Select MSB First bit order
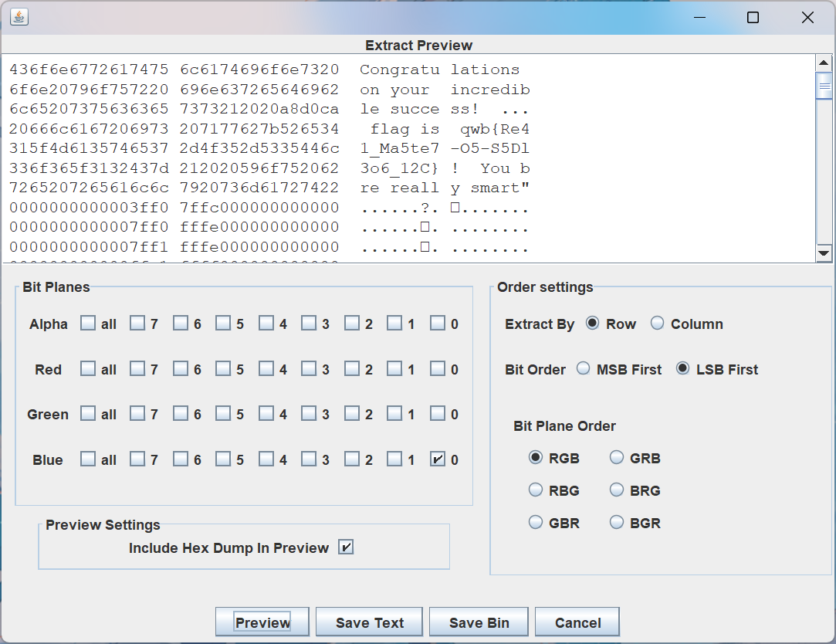 point(584,369)
